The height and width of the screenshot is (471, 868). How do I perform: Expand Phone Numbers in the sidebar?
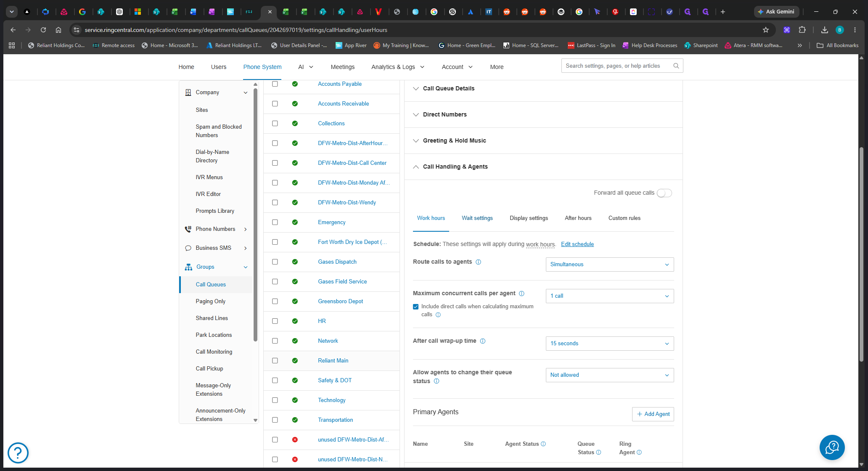[246, 229]
